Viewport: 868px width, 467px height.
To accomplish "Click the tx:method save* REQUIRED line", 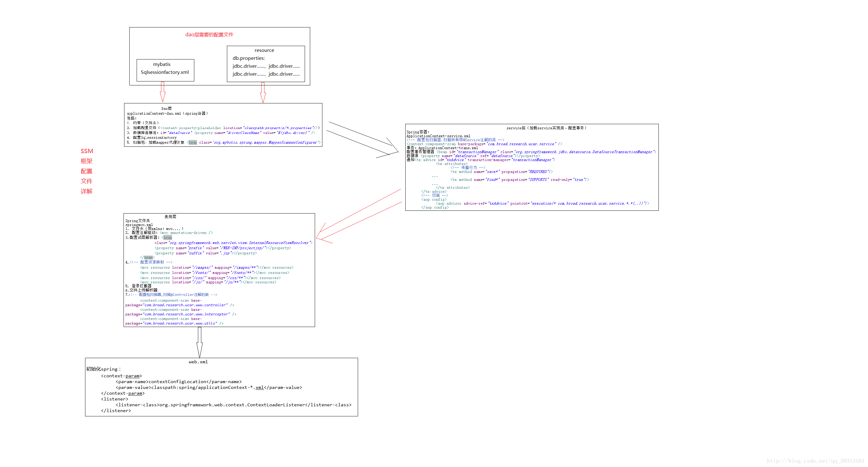I will coord(501,172).
